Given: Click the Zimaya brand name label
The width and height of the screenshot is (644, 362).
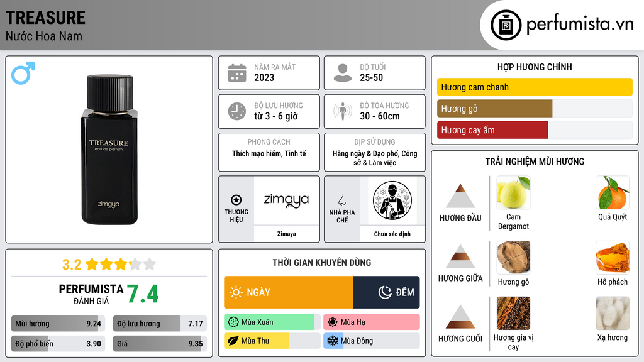Looking at the screenshot, I should (286, 234).
